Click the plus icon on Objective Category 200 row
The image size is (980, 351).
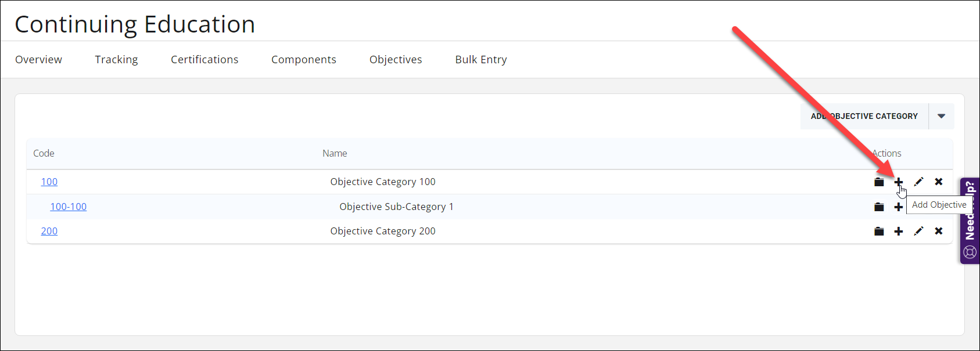tap(899, 231)
